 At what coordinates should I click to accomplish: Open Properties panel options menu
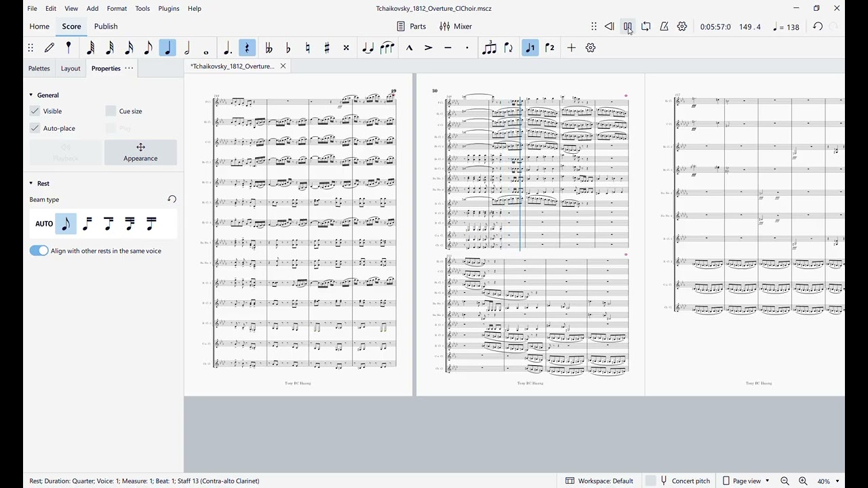pos(129,68)
